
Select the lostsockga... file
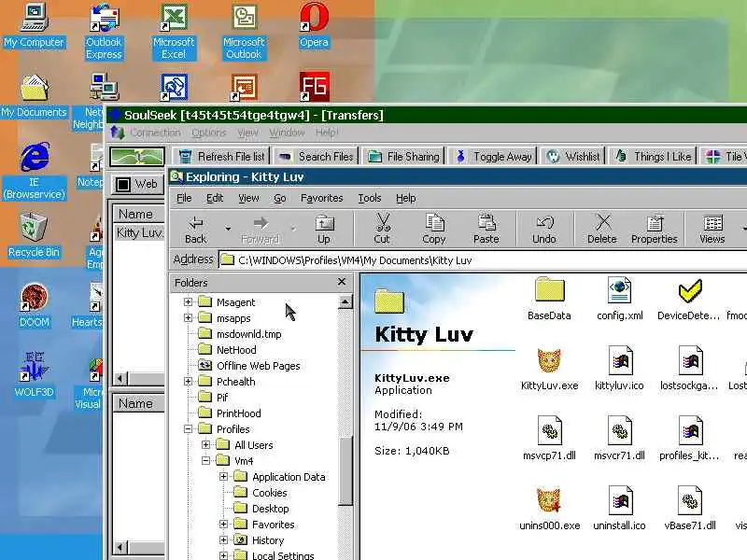pyautogui.click(x=689, y=369)
